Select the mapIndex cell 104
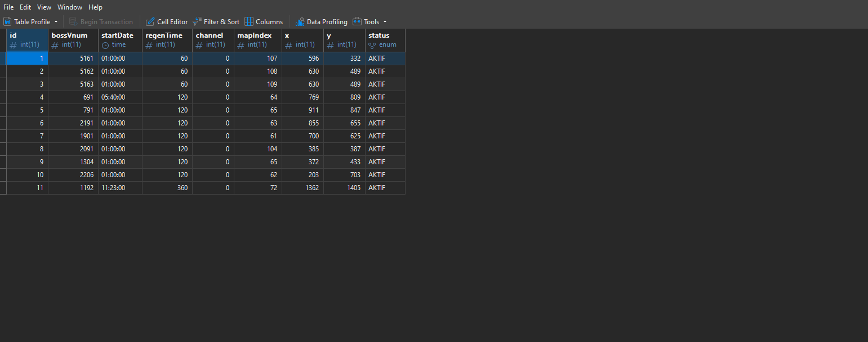Image resolution: width=868 pixels, height=342 pixels. tap(258, 149)
